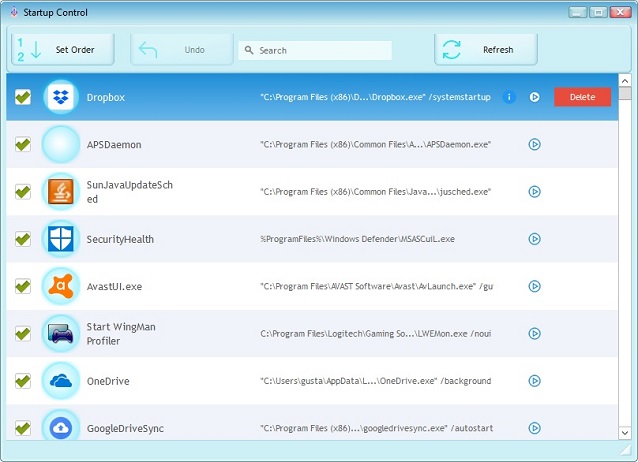Image resolution: width=638 pixels, height=462 pixels.
Task: Run OneDrive using its play icon
Action: (534, 381)
